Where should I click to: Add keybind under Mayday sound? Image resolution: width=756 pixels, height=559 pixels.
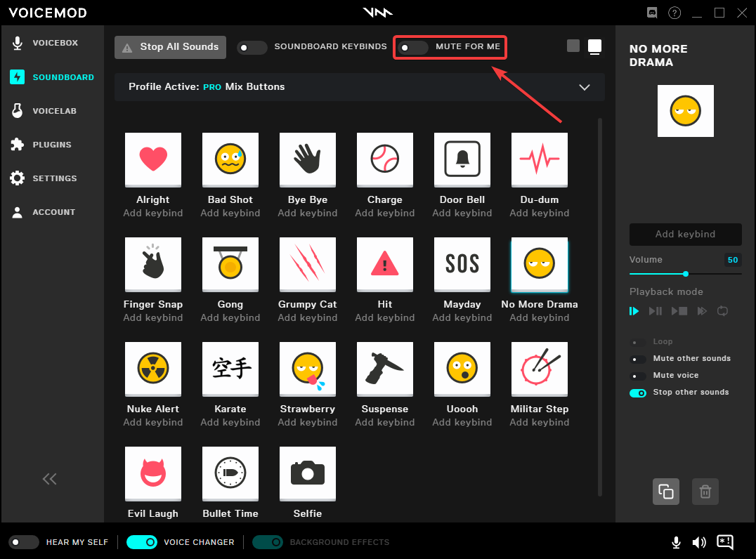pos(462,317)
